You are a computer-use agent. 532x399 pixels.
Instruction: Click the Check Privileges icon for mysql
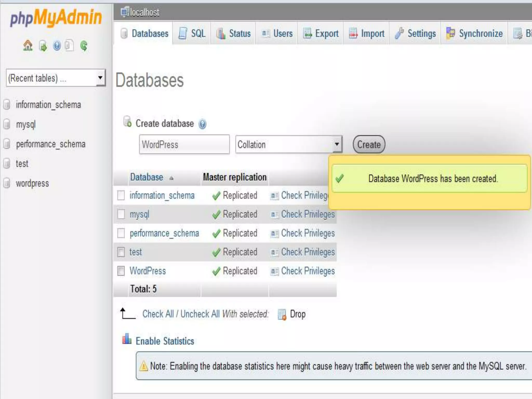pos(274,215)
